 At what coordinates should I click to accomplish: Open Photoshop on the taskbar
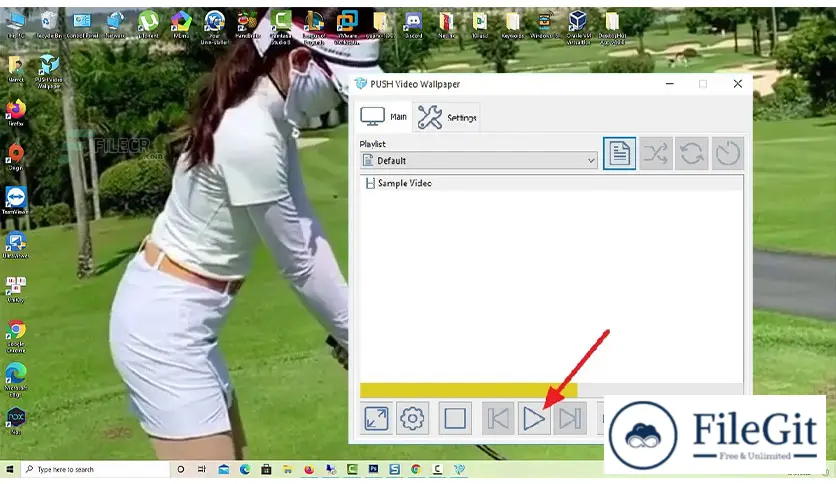click(x=373, y=469)
